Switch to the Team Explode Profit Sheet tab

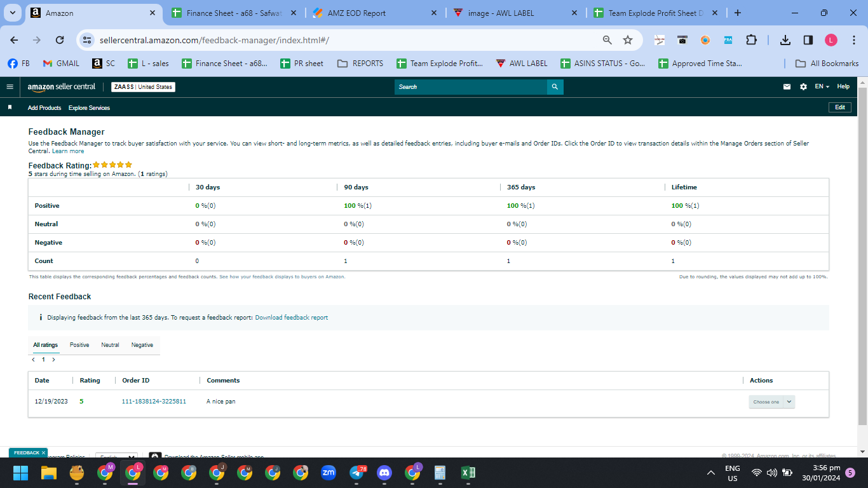(x=655, y=13)
